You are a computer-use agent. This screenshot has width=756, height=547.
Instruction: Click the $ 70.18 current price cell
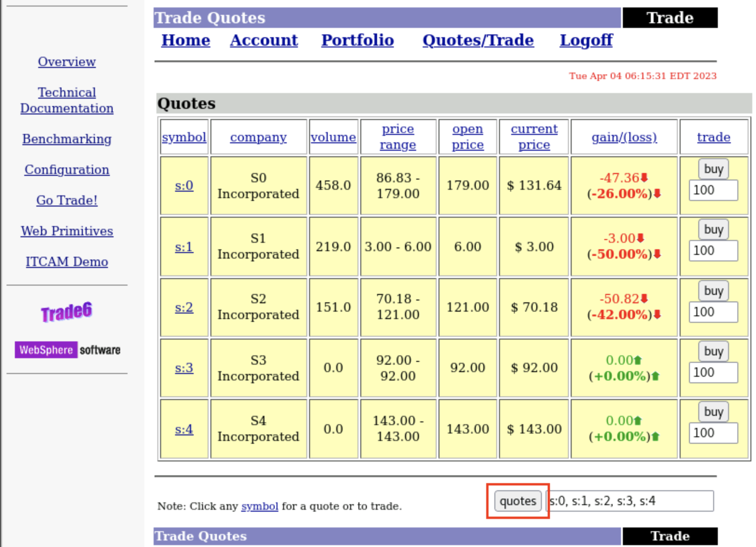point(534,307)
